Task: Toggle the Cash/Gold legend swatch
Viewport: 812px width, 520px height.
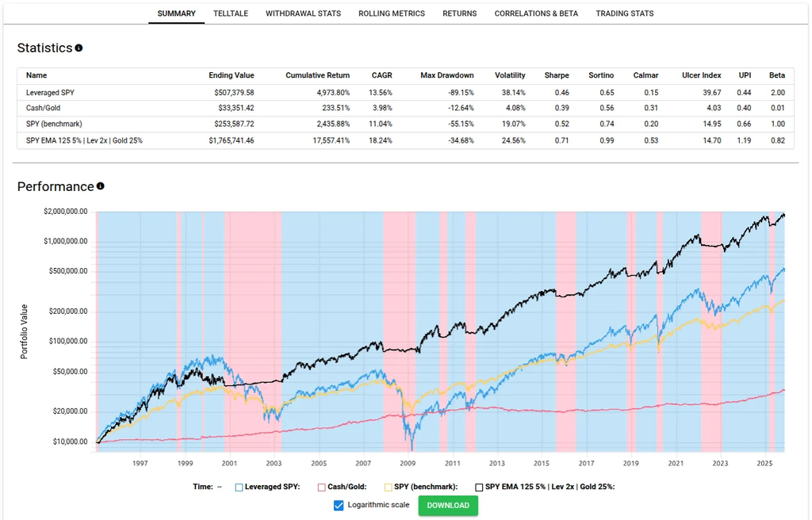Action: click(x=322, y=487)
